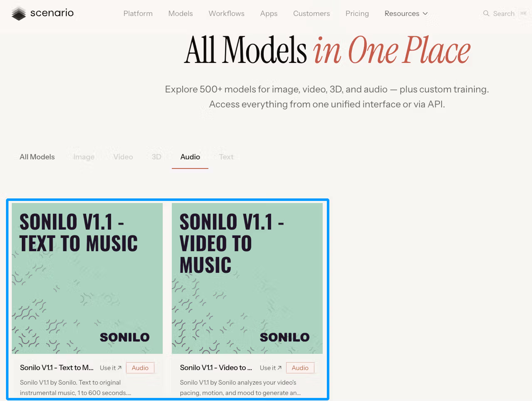Switch to the Text tab

(226, 157)
